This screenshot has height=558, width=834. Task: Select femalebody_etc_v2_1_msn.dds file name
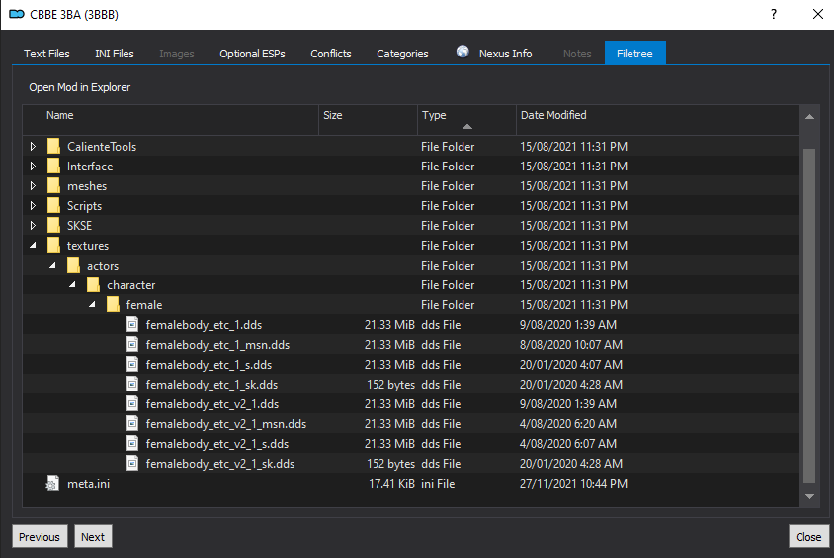(226, 424)
